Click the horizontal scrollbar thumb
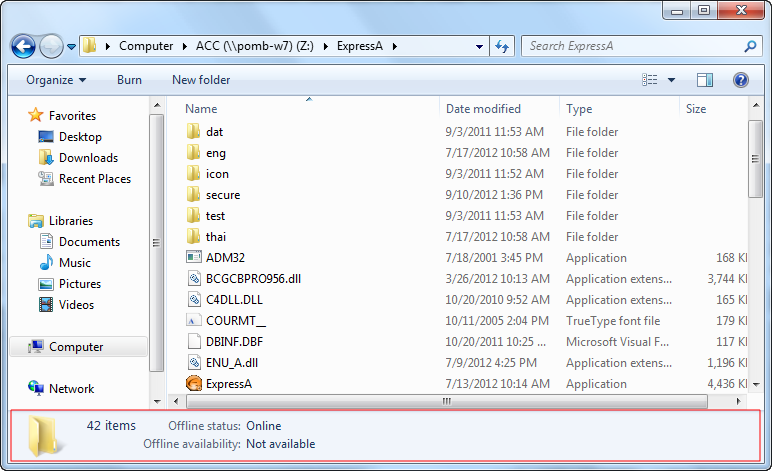Screen dimensions: 772x471 click(447, 401)
